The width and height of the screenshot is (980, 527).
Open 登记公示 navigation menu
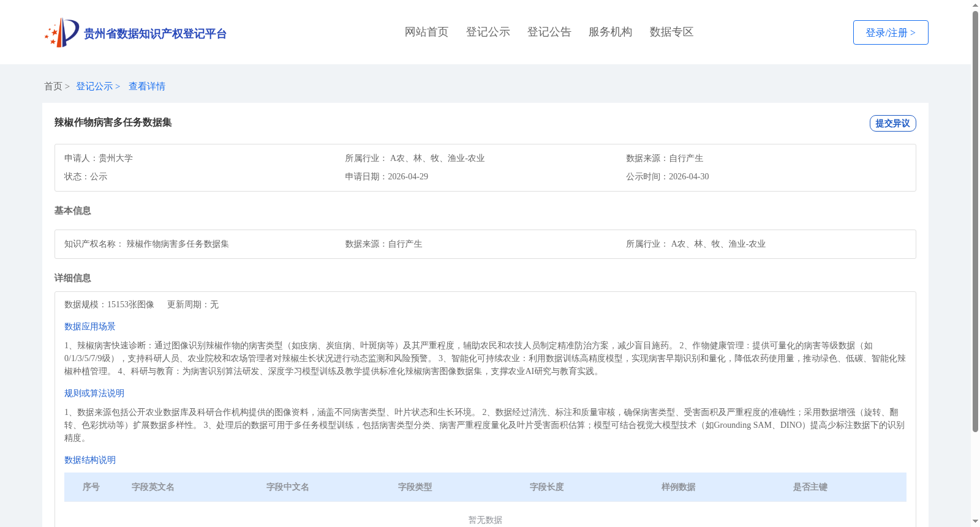point(488,32)
